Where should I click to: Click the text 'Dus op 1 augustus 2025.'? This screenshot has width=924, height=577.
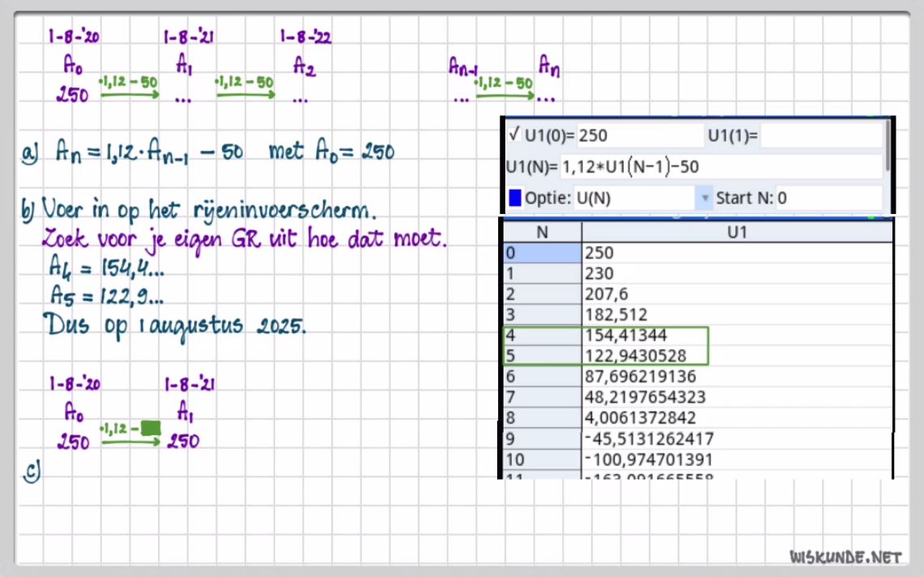click(174, 326)
